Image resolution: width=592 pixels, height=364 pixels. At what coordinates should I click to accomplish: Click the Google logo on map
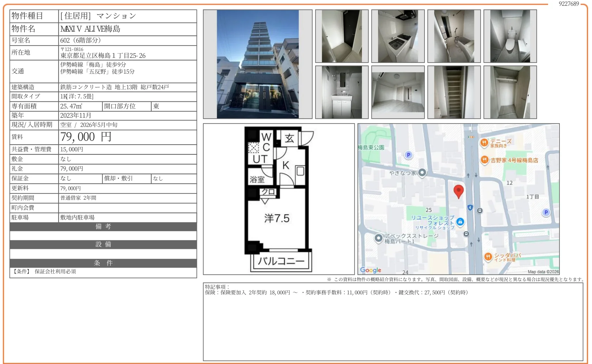[371, 270]
